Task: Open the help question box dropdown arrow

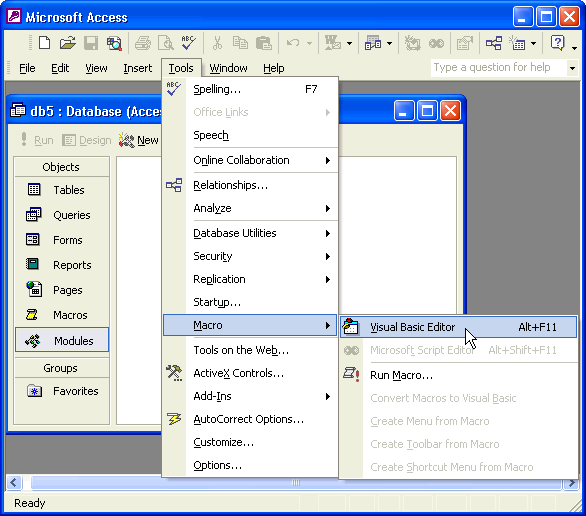Action: click(572, 68)
